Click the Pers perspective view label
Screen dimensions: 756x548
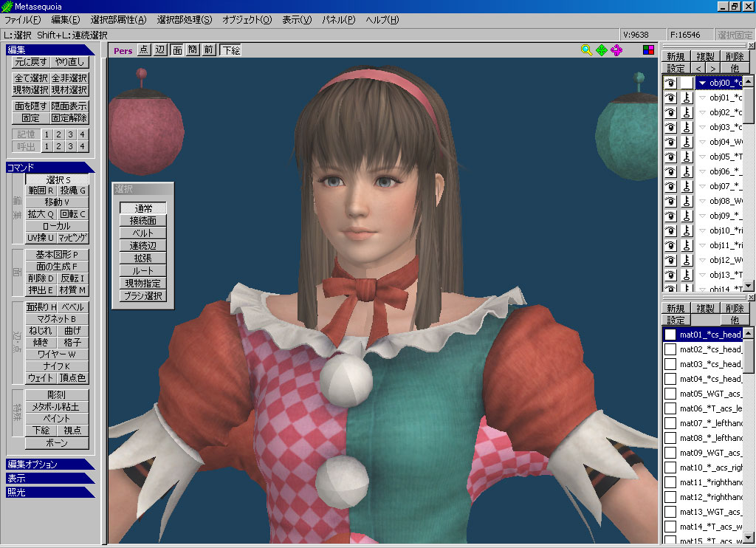123,51
